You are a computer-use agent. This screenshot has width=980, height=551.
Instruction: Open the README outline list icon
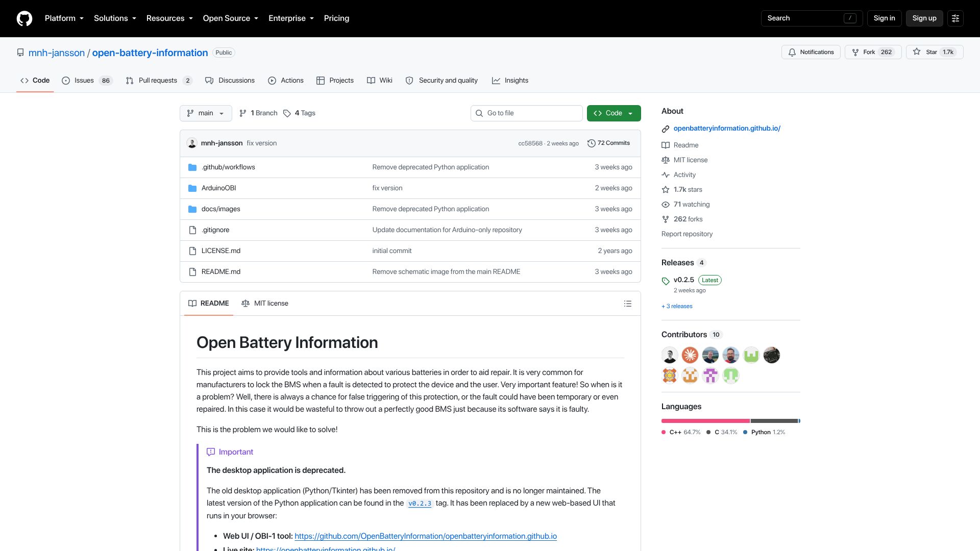click(628, 304)
